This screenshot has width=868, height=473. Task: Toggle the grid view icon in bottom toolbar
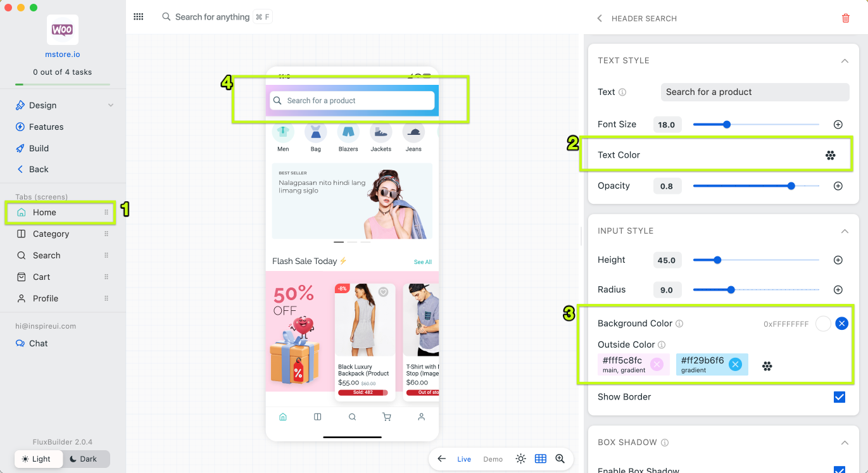540,459
